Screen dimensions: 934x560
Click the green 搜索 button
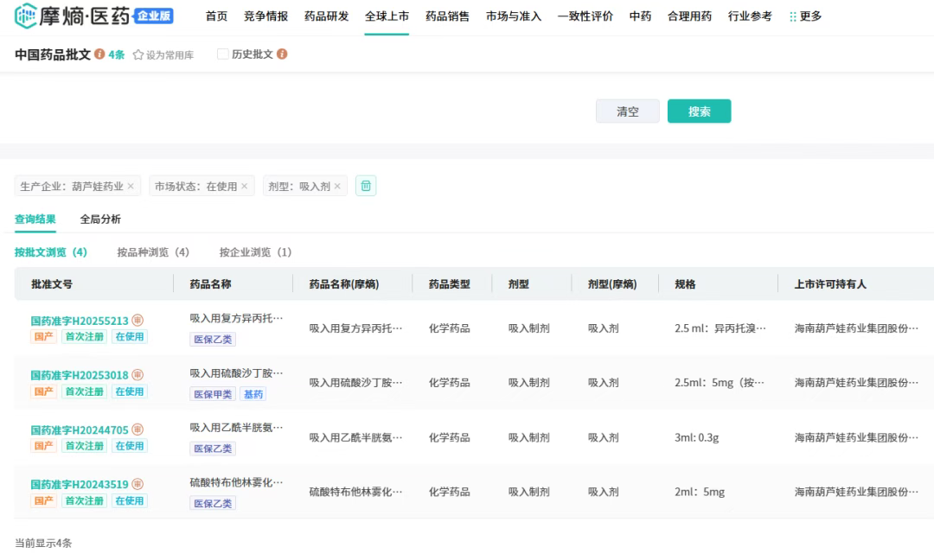pos(699,111)
